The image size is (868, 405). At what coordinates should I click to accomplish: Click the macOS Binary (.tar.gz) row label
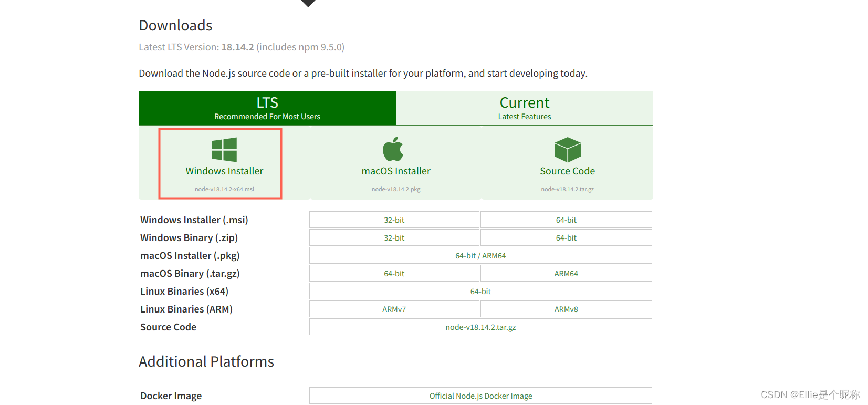click(x=190, y=273)
